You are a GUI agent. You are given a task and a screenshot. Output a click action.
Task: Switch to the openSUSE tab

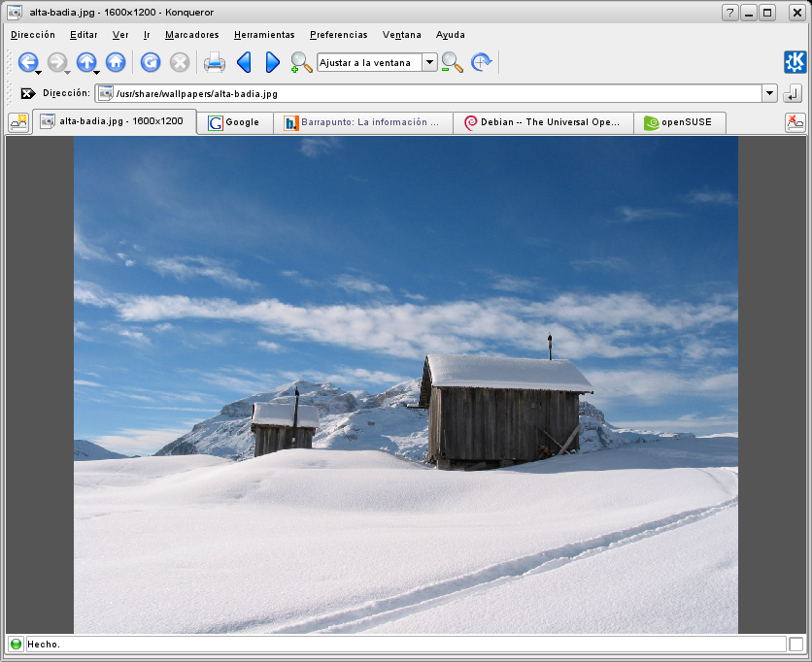(685, 123)
